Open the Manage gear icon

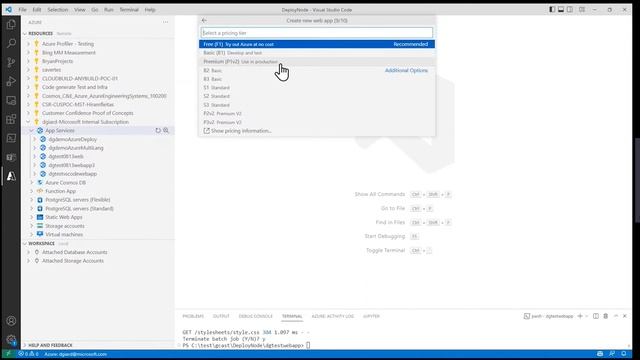click(11, 339)
